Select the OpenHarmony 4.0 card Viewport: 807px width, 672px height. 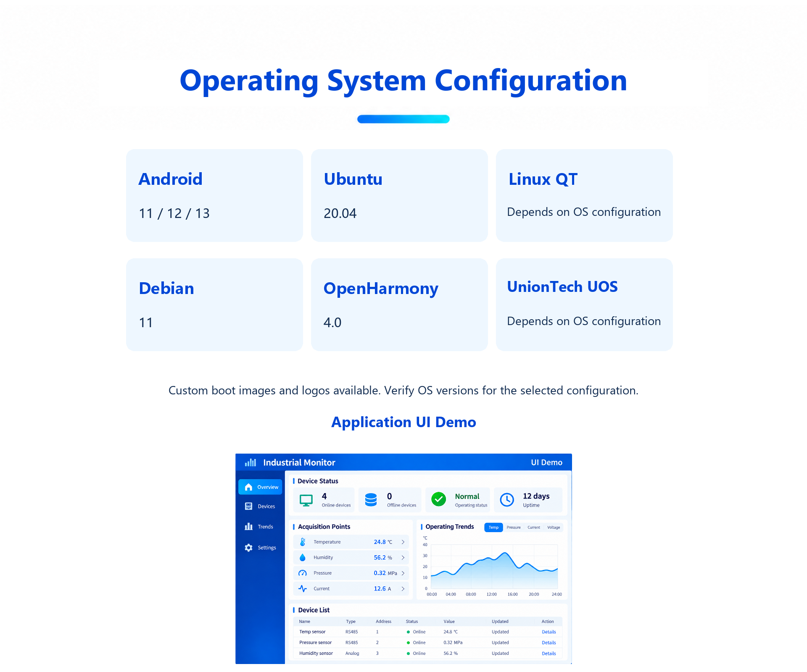[399, 304]
